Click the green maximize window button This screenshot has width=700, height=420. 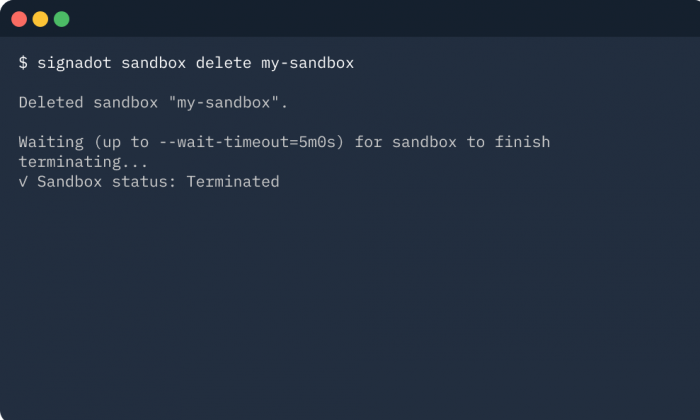click(x=62, y=19)
